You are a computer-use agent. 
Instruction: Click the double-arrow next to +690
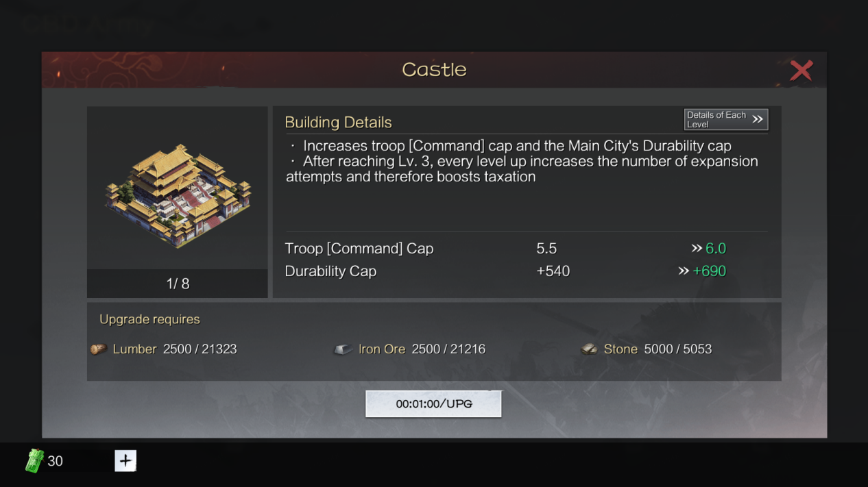[x=684, y=271]
